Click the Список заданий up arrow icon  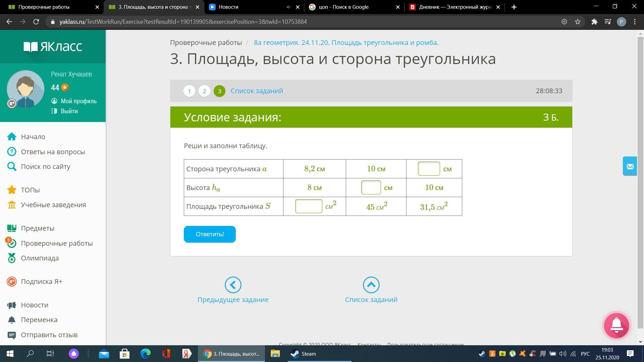click(x=371, y=285)
